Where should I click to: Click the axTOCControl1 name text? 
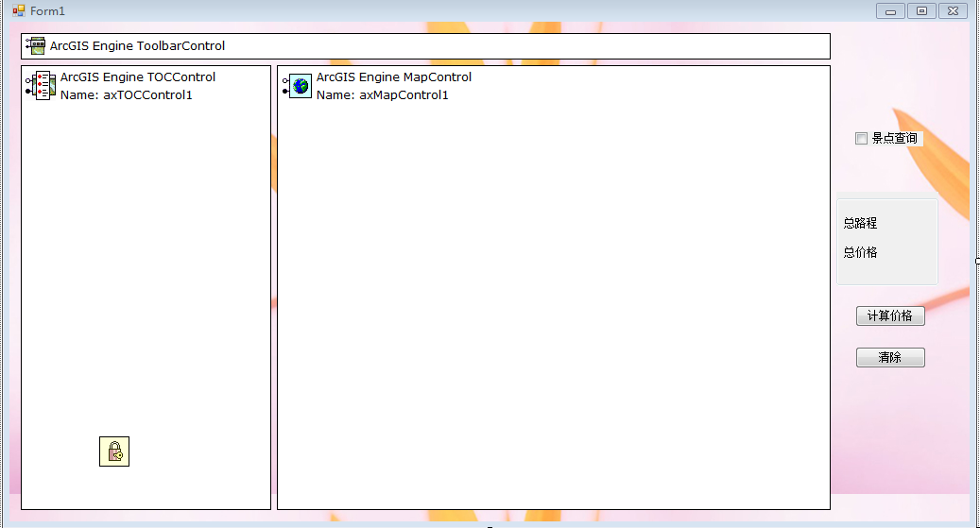(x=127, y=94)
